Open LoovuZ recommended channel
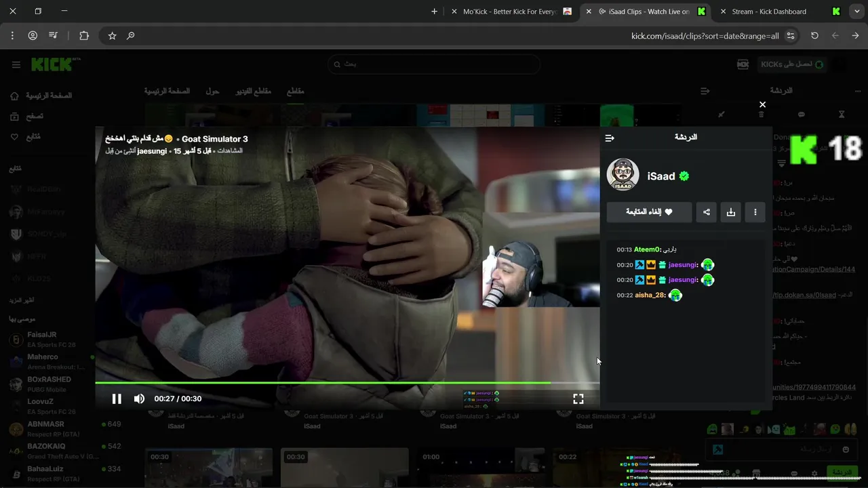Viewport: 868px width, 488px height. 51,406
